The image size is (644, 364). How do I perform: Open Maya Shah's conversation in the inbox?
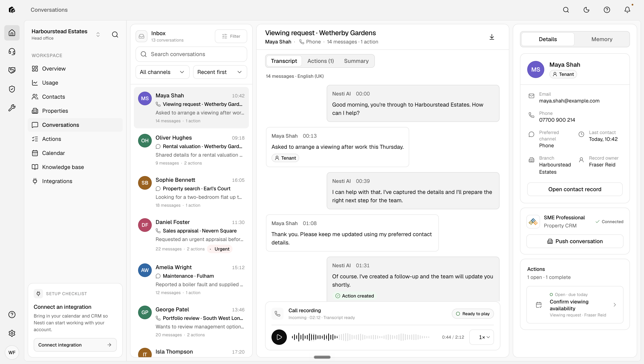pos(191,108)
